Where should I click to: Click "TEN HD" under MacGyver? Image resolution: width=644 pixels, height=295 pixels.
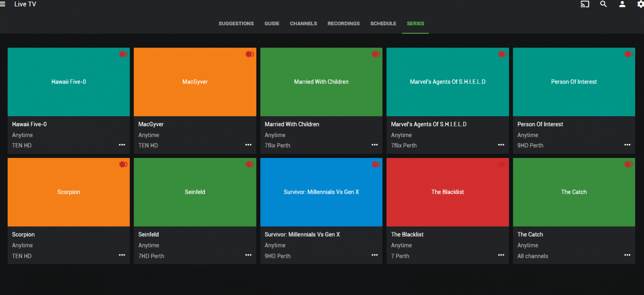pos(148,145)
